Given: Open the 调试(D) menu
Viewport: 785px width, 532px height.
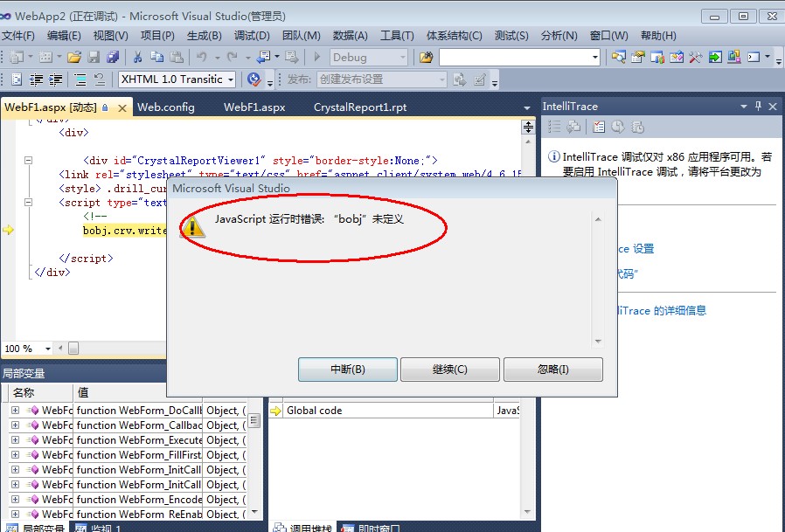Looking at the screenshot, I should tap(252, 36).
